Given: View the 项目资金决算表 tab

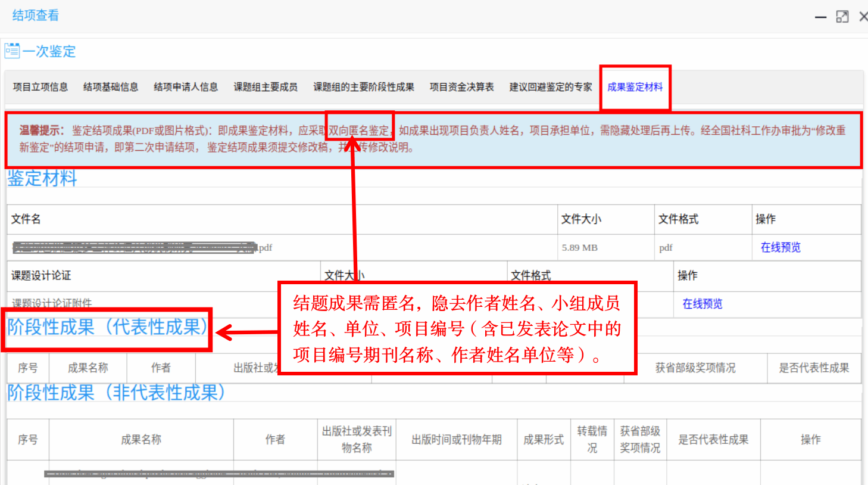Looking at the screenshot, I should click(x=462, y=87).
